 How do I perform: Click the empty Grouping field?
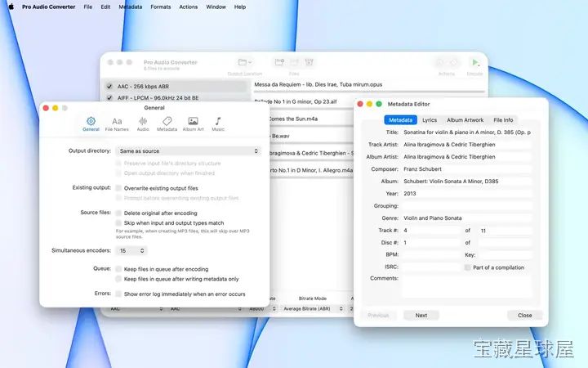coord(467,206)
